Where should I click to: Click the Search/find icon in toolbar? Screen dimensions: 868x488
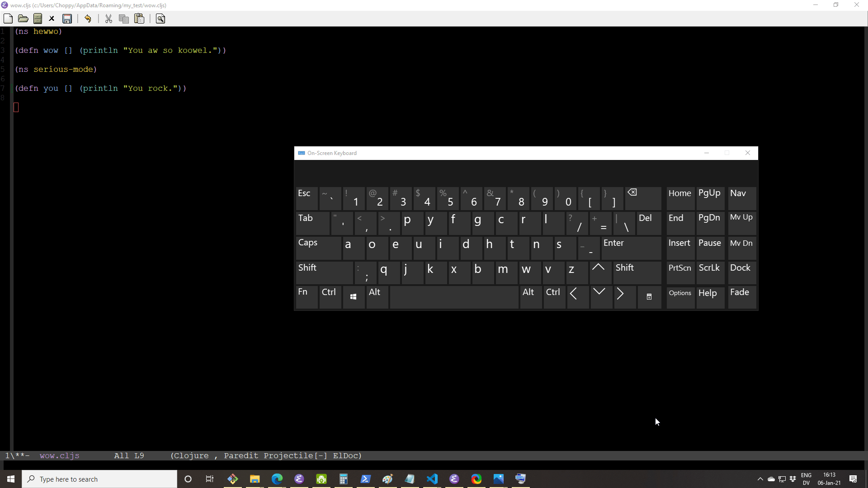pyautogui.click(x=160, y=19)
